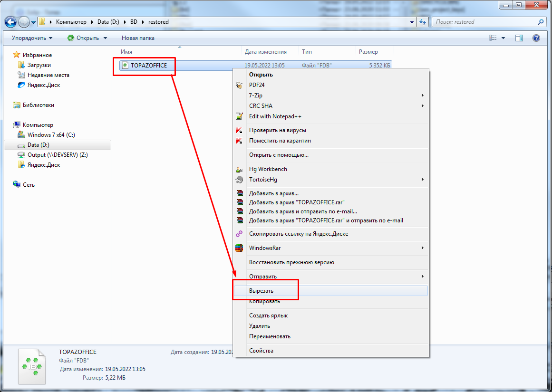Expand the WindowsRar submenu
This screenshot has width=552, height=392.
331,248
